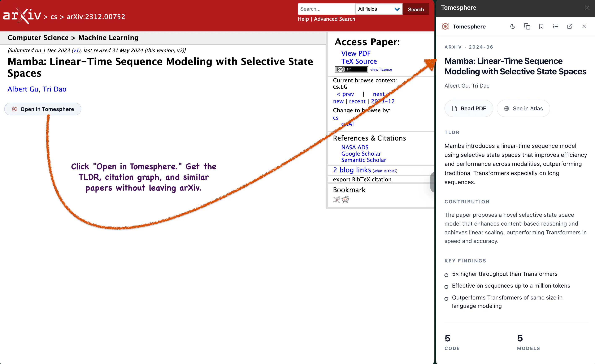Click the side panel resize handle
The height and width of the screenshot is (364, 595).
[433, 182]
